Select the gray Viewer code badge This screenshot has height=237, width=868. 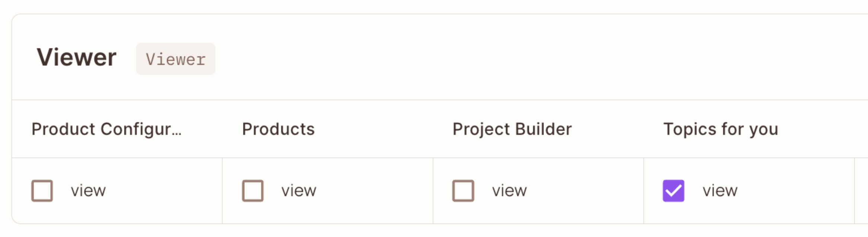(176, 59)
